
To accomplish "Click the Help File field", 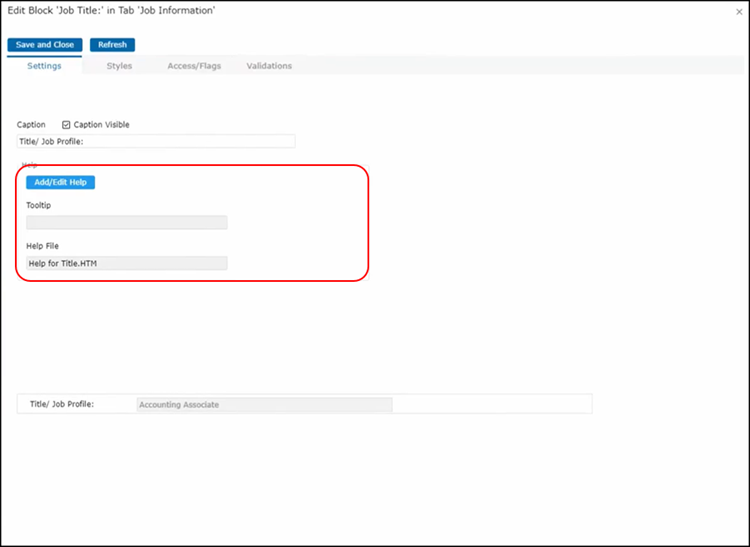I will tap(127, 263).
